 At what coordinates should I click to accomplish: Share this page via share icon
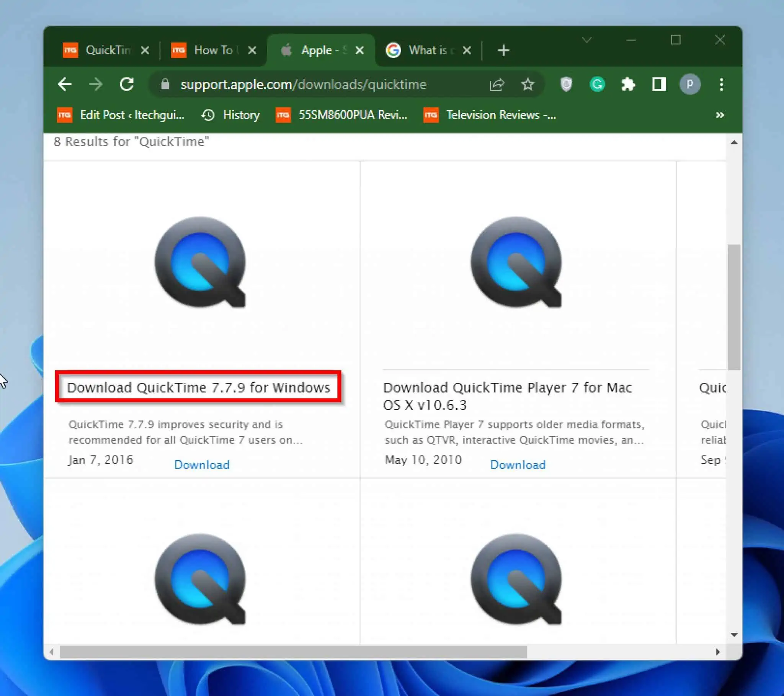(x=497, y=84)
